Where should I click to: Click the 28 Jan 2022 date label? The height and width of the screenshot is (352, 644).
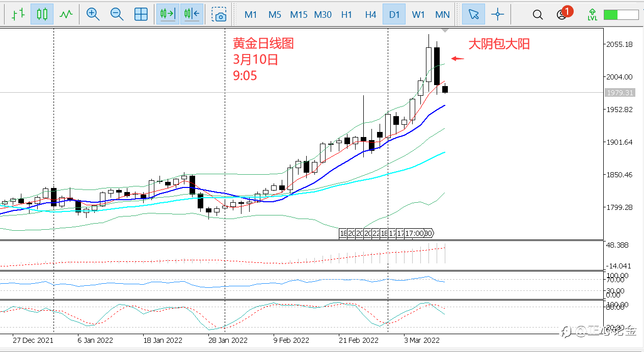pyautogui.click(x=229, y=340)
